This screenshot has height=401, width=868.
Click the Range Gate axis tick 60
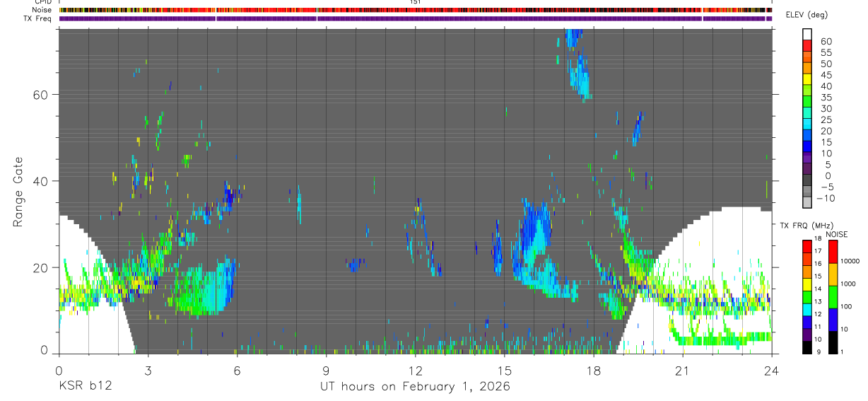[42, 95]
